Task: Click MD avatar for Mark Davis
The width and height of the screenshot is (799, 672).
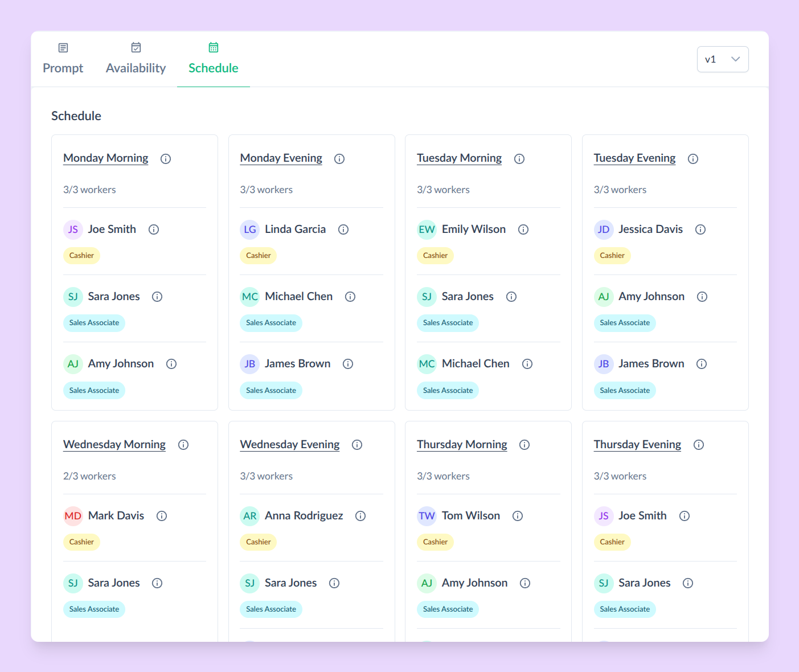Action: pos(73,516)
